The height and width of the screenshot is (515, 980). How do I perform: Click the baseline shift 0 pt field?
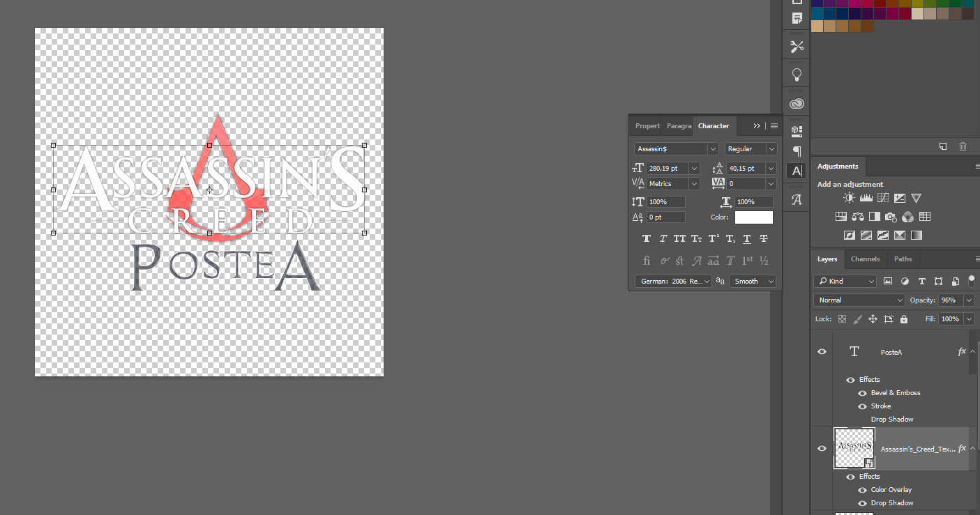click(666, 217)
